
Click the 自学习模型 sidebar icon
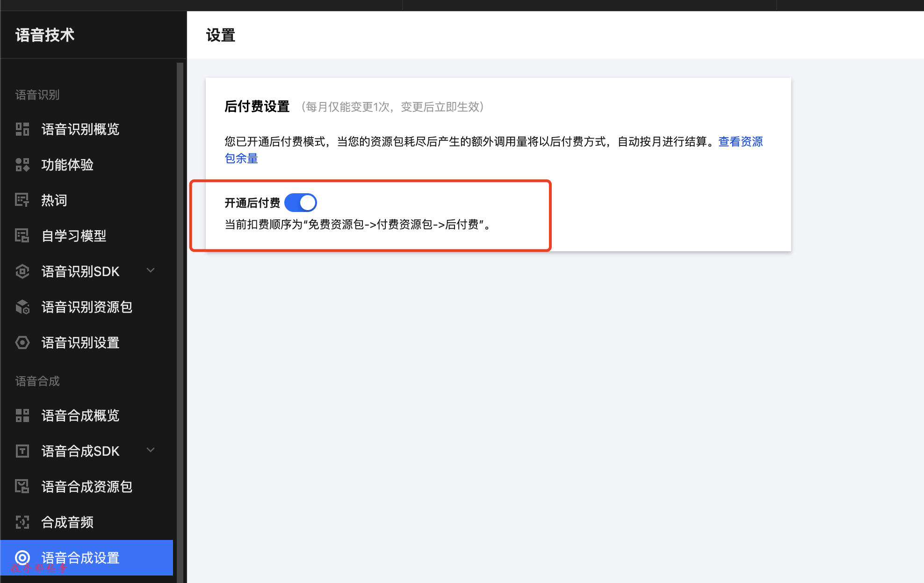[x=22, y=236]
